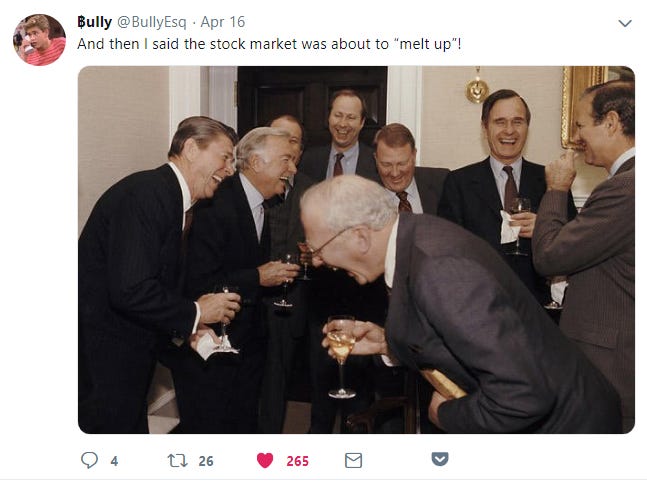Screen dimensions: 647x481
Task: Click the like count 265
Action: click(x=298, y=461)
